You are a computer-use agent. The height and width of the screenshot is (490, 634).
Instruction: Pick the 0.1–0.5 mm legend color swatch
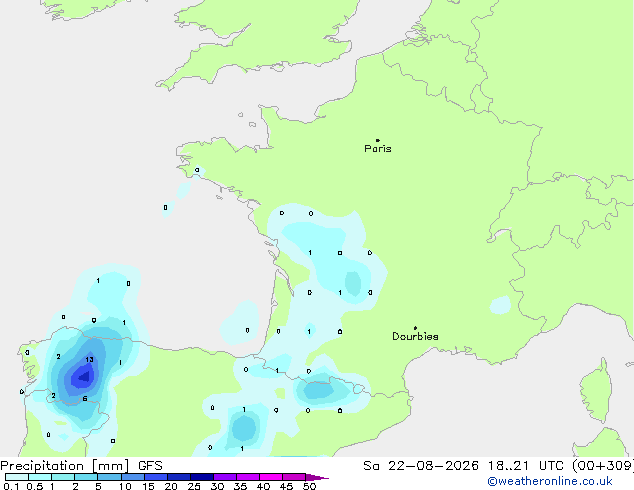tap(17, 477)
